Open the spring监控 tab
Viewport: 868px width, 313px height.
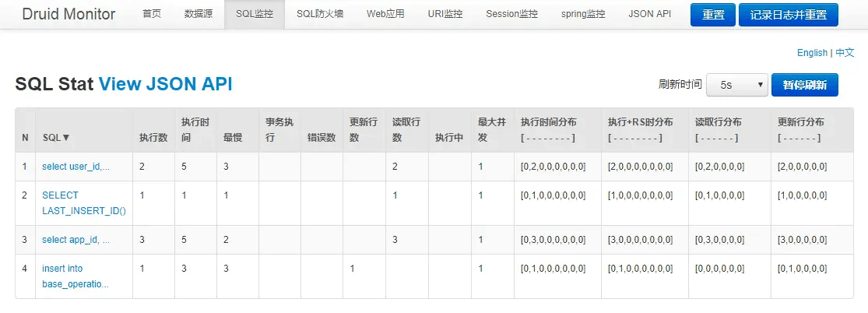583,14
